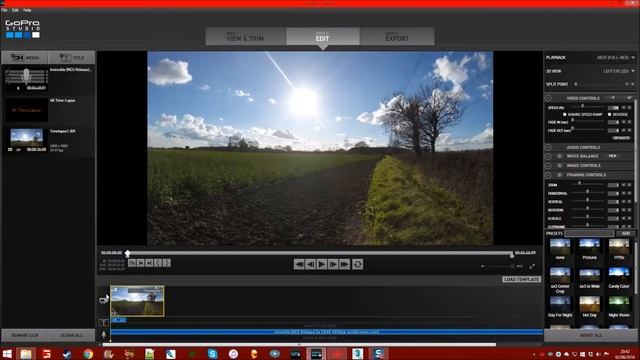
Task: Expand the Image Controls section
Action: click(548, 166)
